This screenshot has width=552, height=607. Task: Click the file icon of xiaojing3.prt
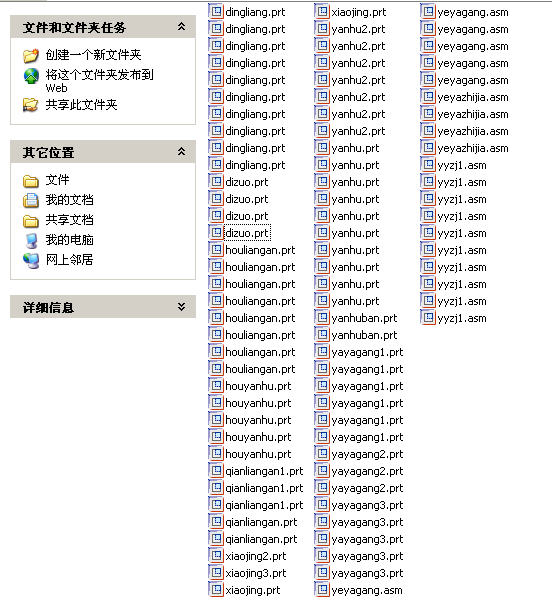click(216, 573)
